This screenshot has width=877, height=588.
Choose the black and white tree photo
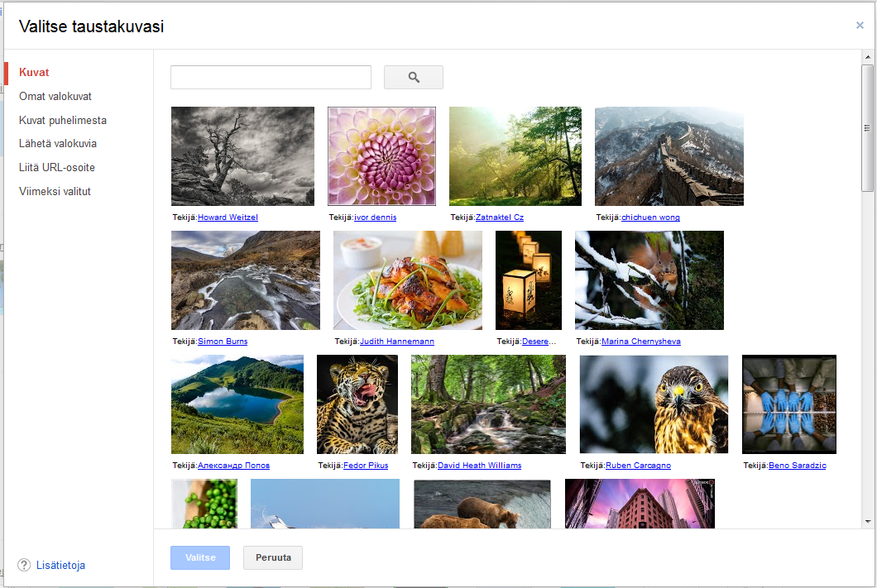(x=242, y=155)
